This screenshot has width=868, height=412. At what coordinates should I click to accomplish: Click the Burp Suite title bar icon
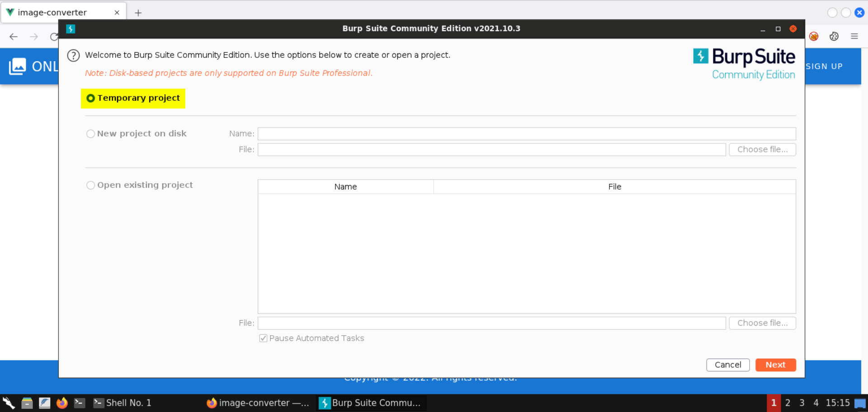[x=71, y=29]
